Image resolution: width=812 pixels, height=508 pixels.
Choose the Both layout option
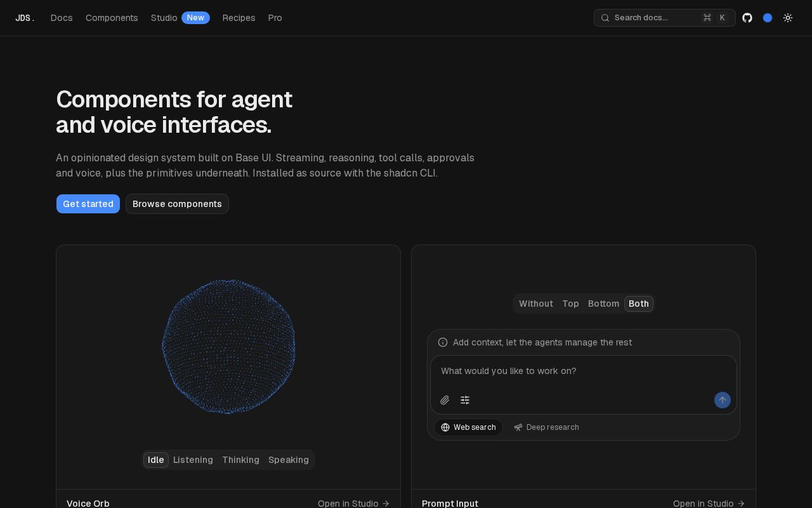(639, 304)
